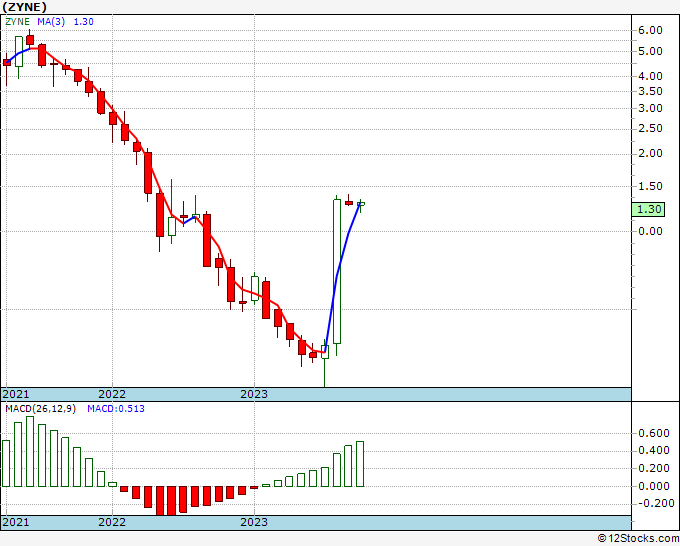Click the 2021 label on the price chart timeline
The image size is (680, 546).
pos(16,394)
